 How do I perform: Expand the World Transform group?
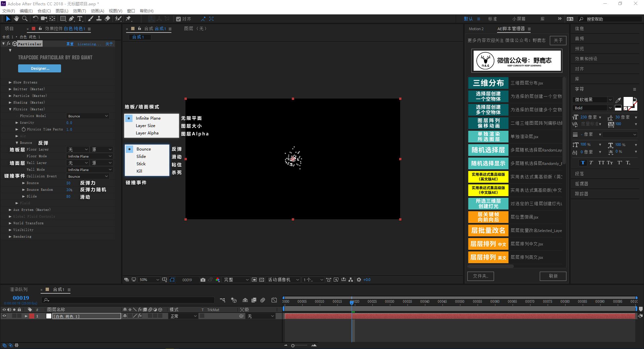coord(10,223)
